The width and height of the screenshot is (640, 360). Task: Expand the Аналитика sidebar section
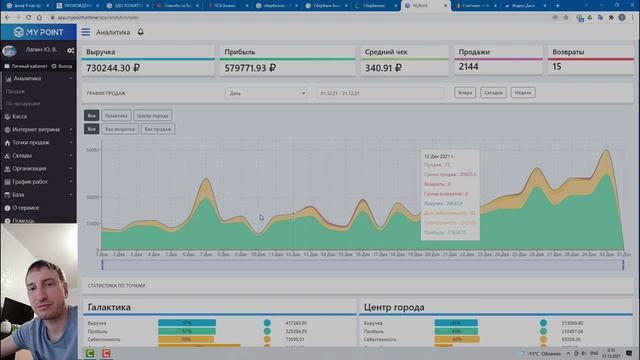pos(38,78)
